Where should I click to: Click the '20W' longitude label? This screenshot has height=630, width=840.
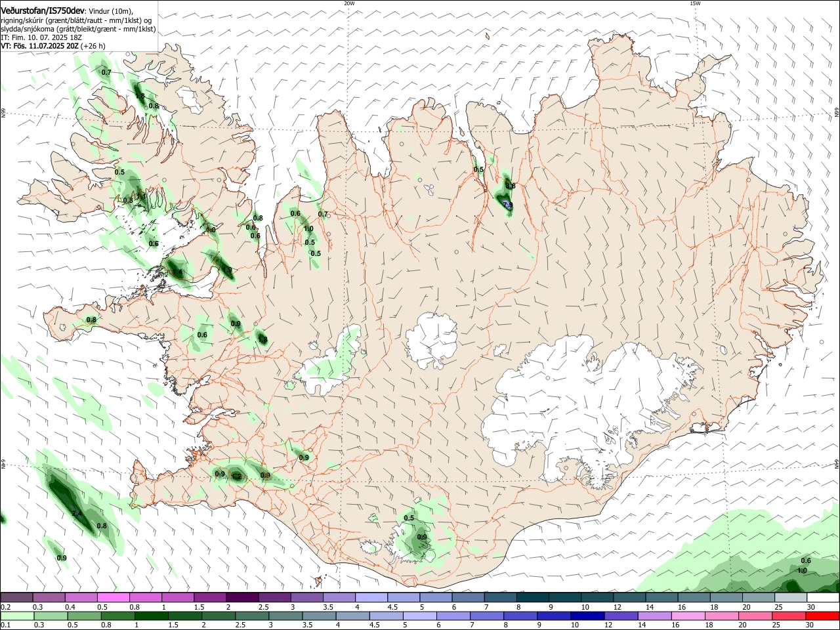[x=349, y=3]
